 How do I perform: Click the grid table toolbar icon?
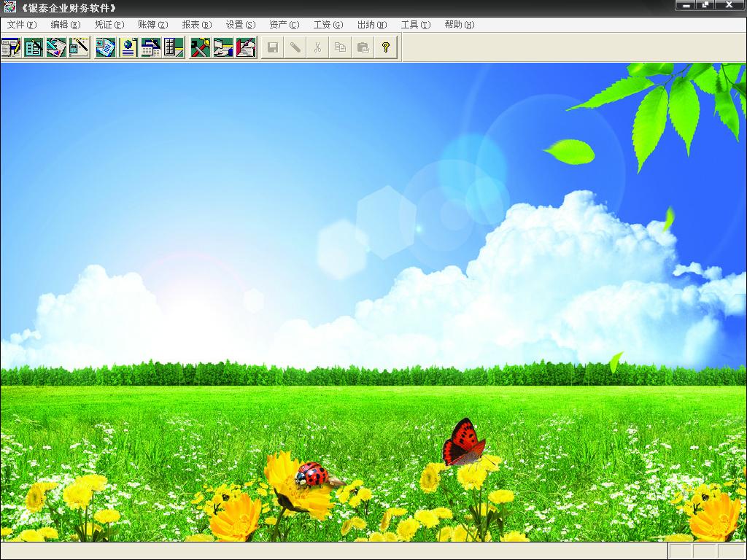pos(174,48)
